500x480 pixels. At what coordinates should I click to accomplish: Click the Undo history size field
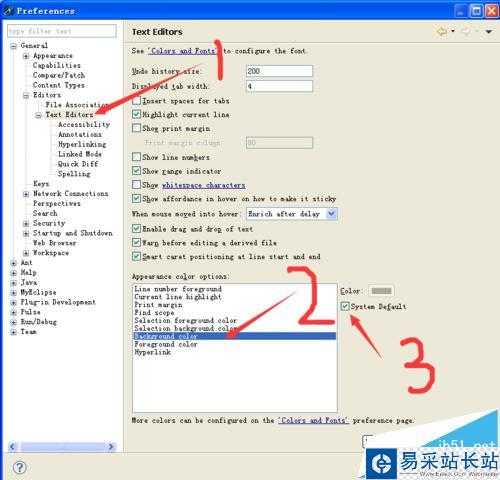279,71
